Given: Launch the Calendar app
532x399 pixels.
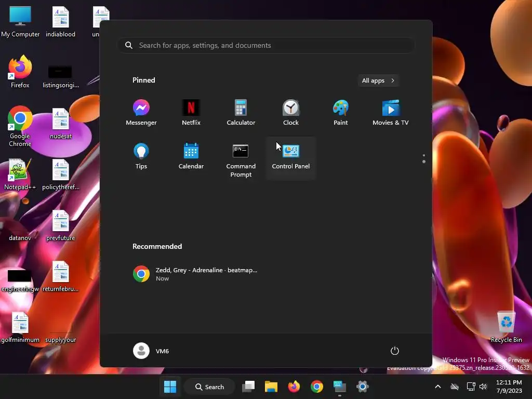Looking at the screenshot, I should (x=191, y=156).
